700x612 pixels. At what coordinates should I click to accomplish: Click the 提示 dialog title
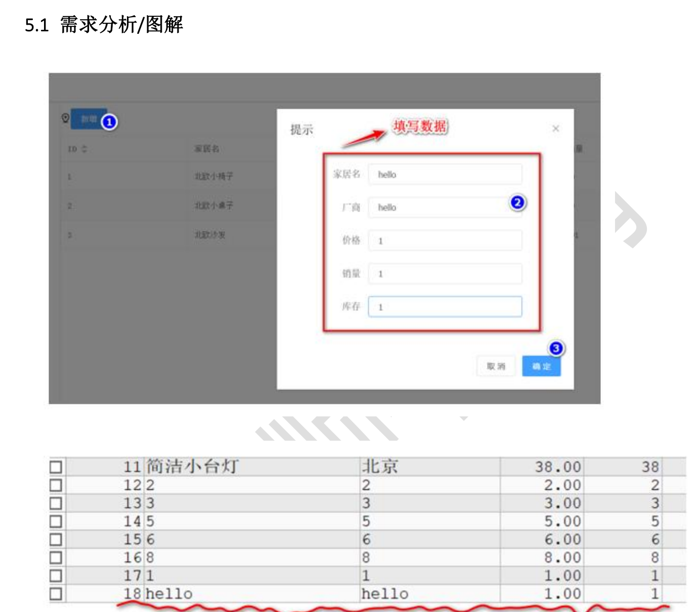(x=301, y=130)
